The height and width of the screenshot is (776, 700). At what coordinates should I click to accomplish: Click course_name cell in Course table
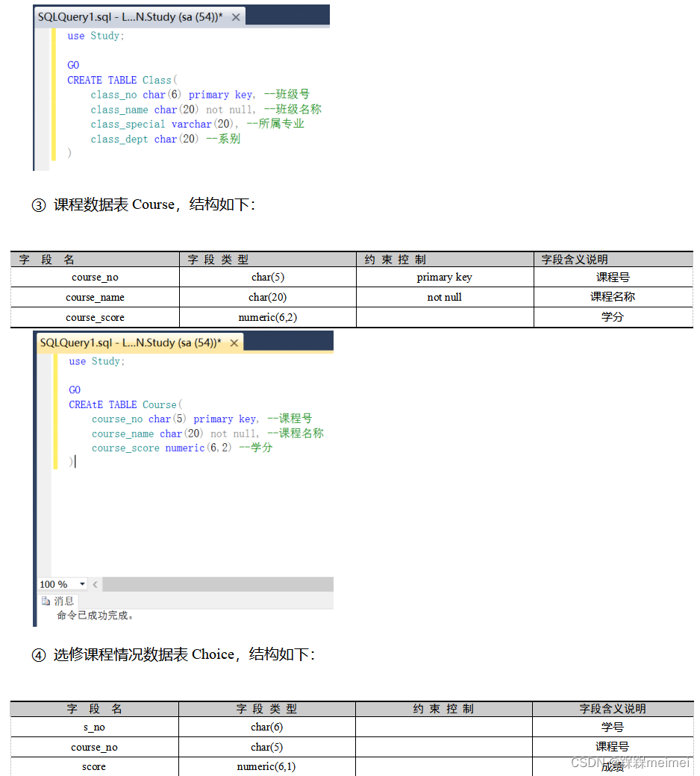point(95,298)
